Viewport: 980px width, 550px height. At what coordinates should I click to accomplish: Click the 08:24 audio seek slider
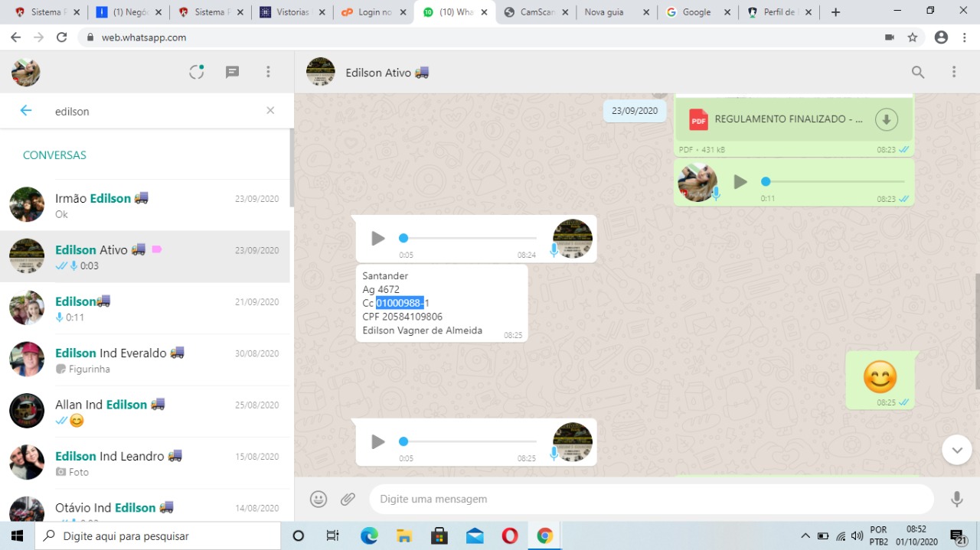coord(469,239)
